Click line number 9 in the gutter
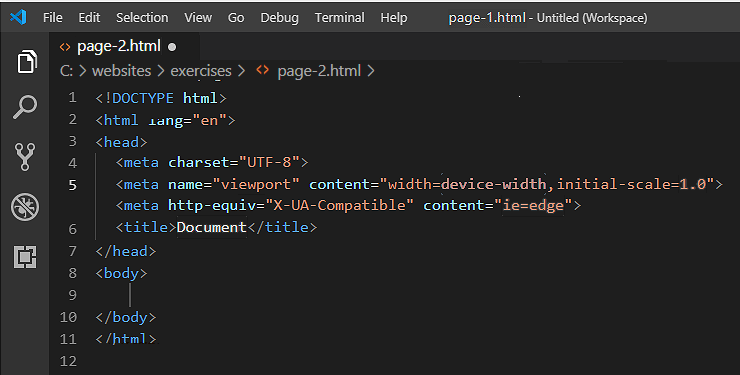Screen dimensions: 740x375 (72, 295)
